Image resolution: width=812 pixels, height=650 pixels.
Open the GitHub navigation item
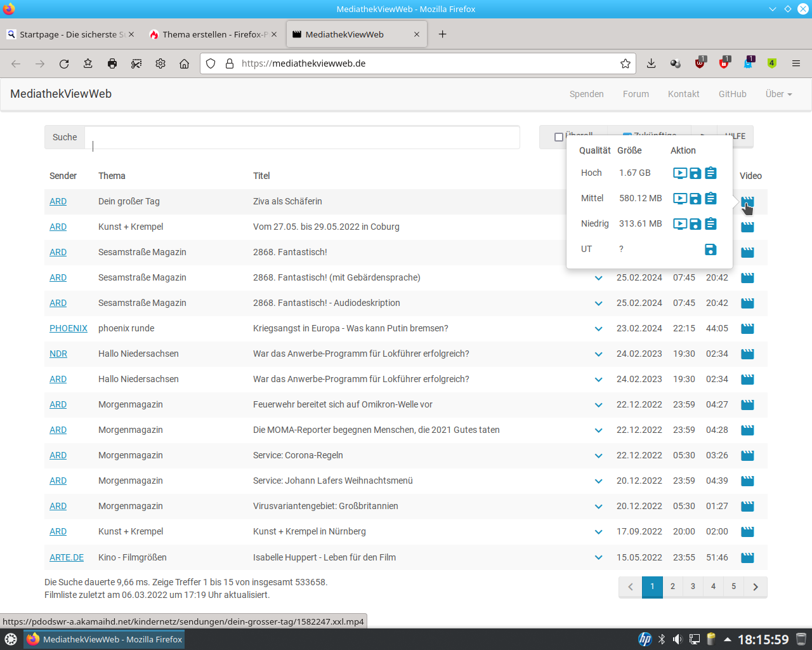coord(733,94)
